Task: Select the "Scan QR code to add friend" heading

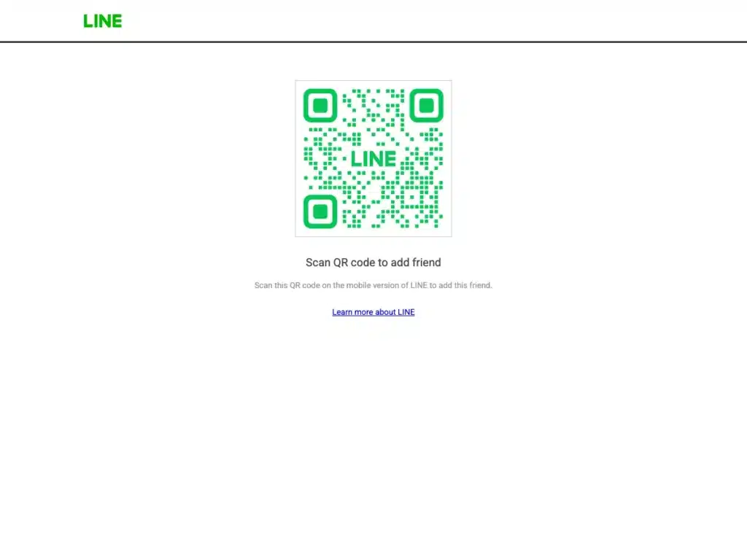Action: [373, 262]
